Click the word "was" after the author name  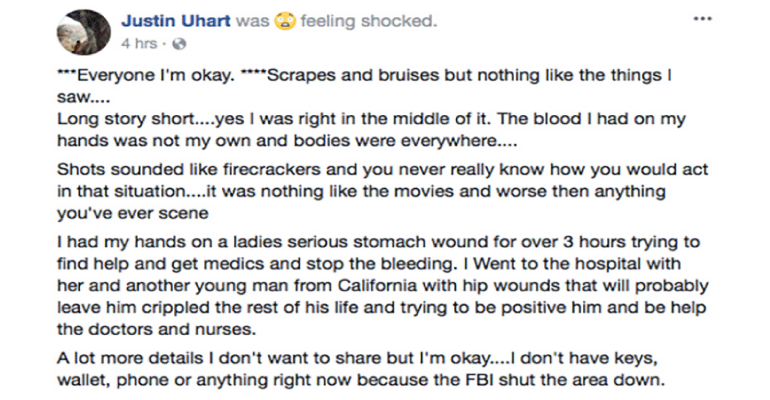pyautogui.click(x=251, y=22)
